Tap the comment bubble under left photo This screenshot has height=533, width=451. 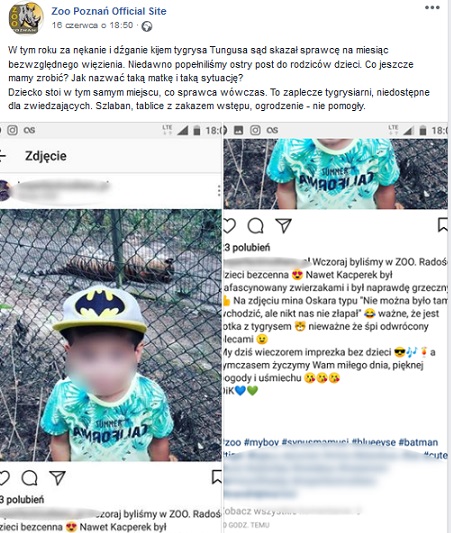[30, 478]
